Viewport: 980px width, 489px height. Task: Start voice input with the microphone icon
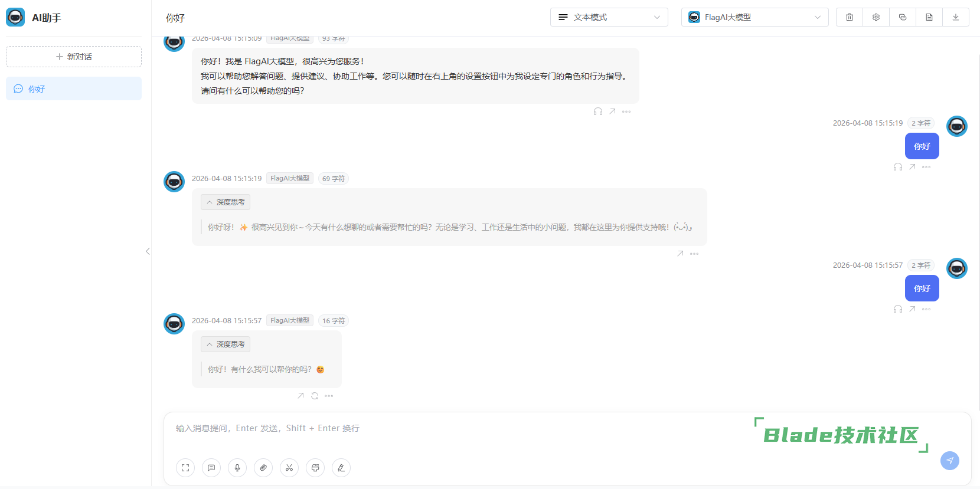tap(237, 468)
